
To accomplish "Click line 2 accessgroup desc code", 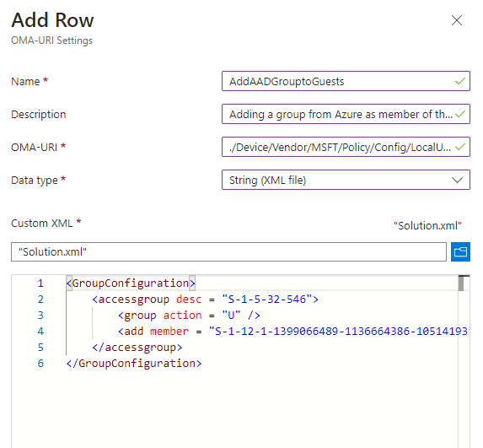I will coord(205,299).
